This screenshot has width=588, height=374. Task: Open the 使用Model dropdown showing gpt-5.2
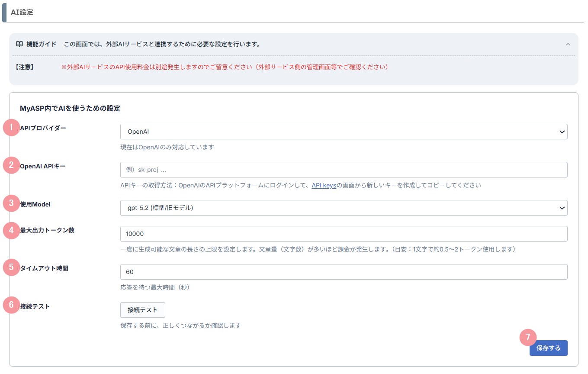[344, 208]
